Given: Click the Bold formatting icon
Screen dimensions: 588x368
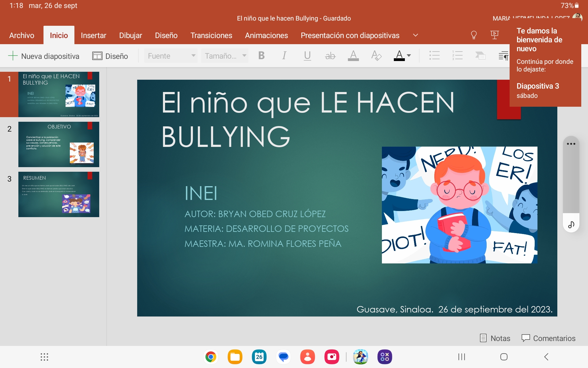Looking at the screenshot, I should coord(261,56).
